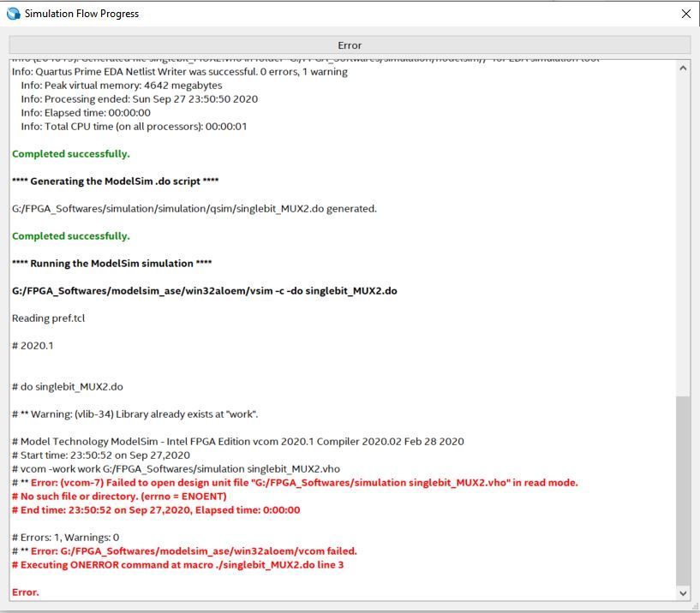Screen dimensions: 700x613
Task: Click '# End time: 23:50:52' red line
Action: (x=156, y=510)
